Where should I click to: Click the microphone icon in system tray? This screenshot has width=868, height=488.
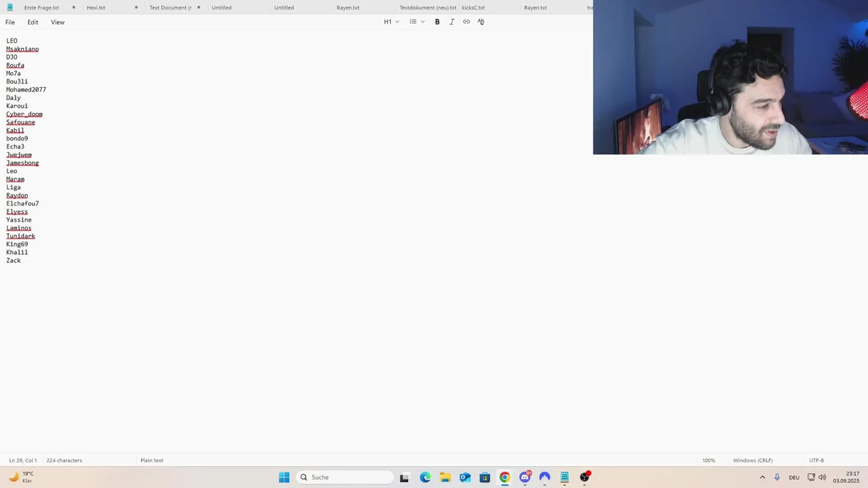pyautogui.click(x=777, y=477)
